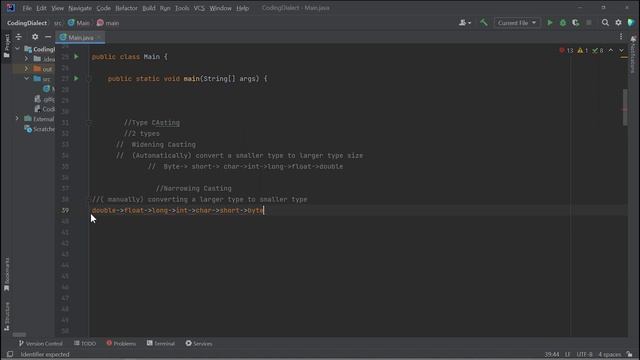Select the .gitignore file in project tree
The height and width of the screenshot is (360, 640).
tap(44, 99)
